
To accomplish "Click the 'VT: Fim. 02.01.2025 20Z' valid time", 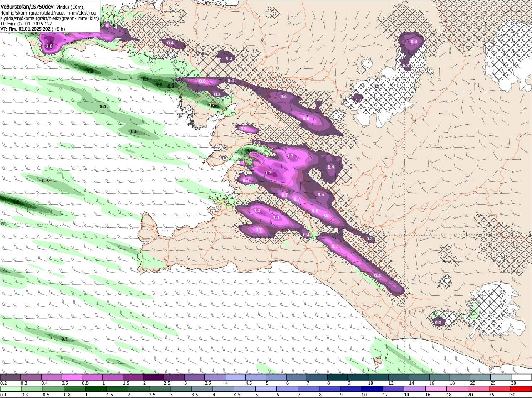I will pos(25,29).
